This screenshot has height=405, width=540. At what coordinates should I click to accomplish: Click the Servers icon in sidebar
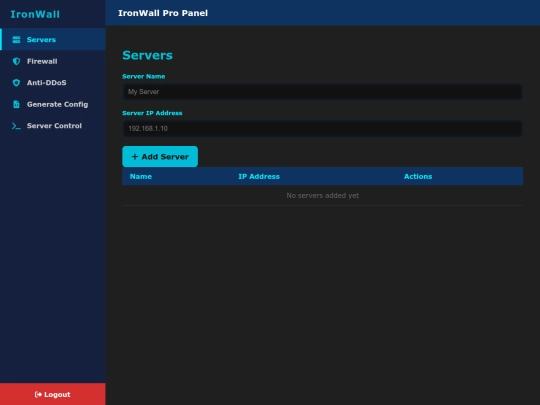tap(16, 40)
